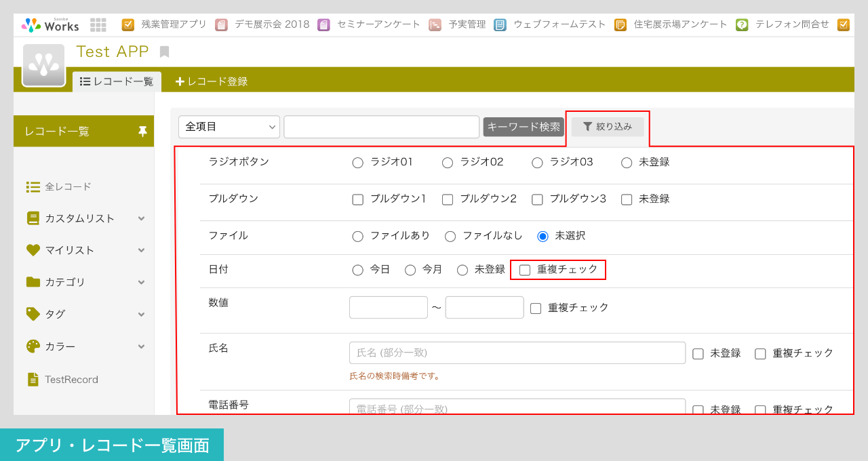The width and height of the screenshot is (868, 461).
Task: Click the ウェブフォームテスト app icon
Action: point(500,24)
